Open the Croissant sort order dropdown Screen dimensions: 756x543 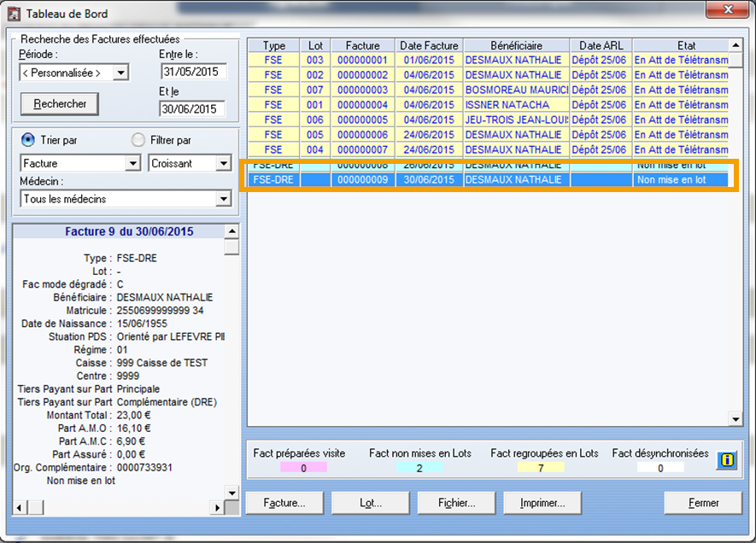pyautogui.click(x=223, y=163)
